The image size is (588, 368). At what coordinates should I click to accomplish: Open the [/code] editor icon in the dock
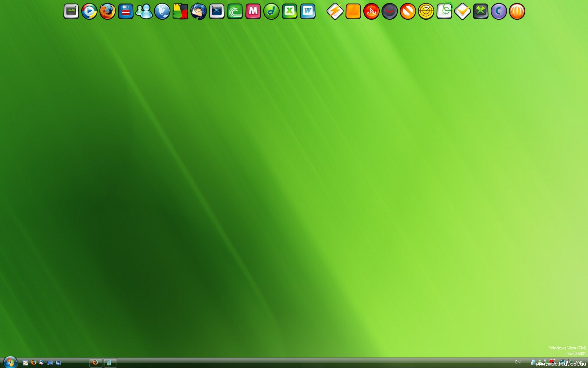[71, 11]
